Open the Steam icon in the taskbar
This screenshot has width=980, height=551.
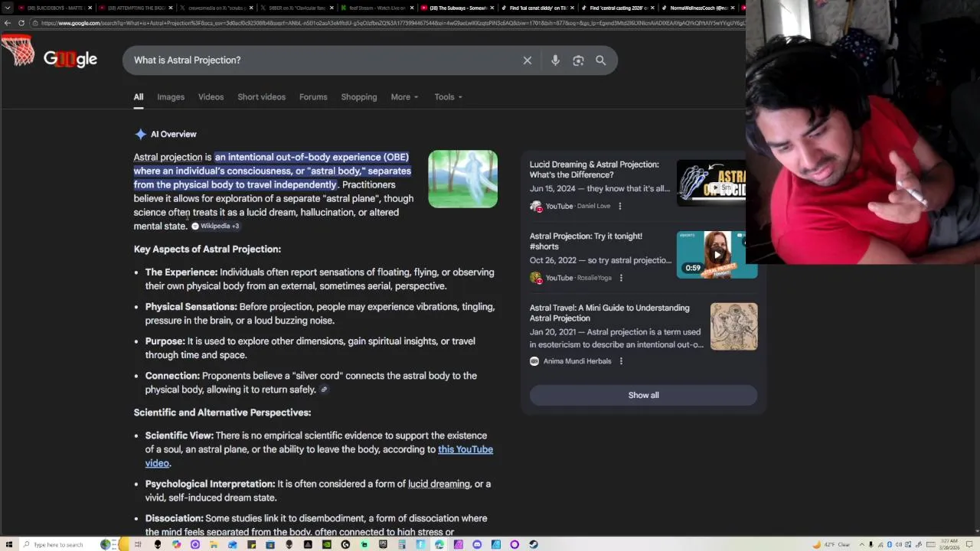coord(534,544)
